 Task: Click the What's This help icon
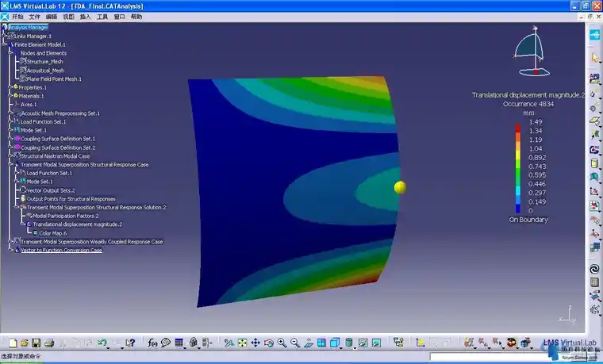tap(131, 343)
